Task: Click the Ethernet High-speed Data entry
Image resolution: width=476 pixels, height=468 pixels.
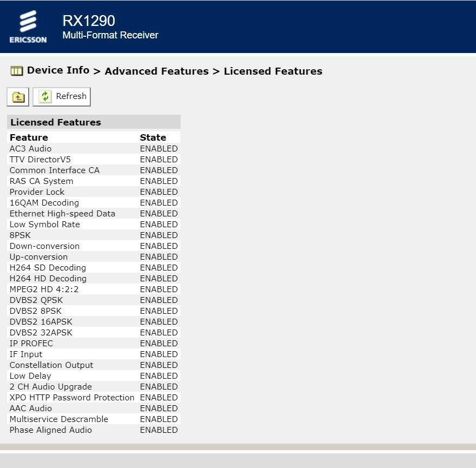Action: pyautogui.click(x=62, y=214)
